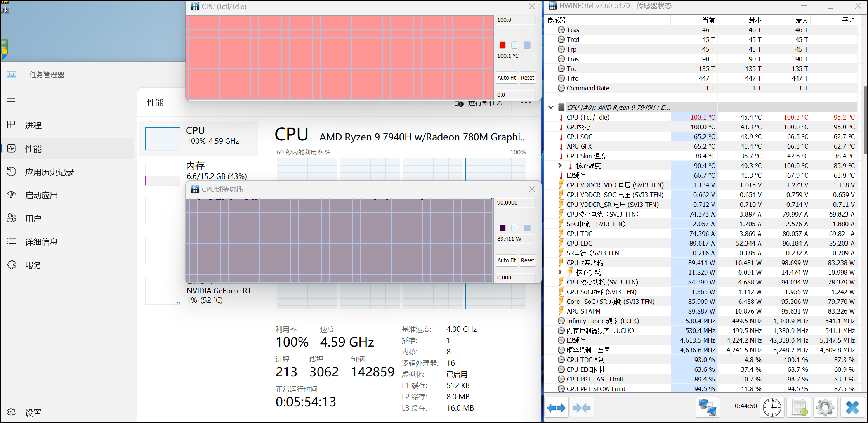The height and width of the screenshot is (423, 868).
Task: Collapse the CPU [#0] AMD Ryzen sensor group
Action: pyautogui.click(x=551, y=107)
